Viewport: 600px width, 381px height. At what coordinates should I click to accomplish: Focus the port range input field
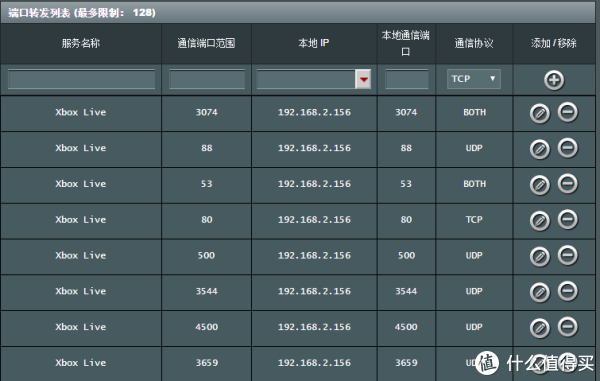click(207, 79)
